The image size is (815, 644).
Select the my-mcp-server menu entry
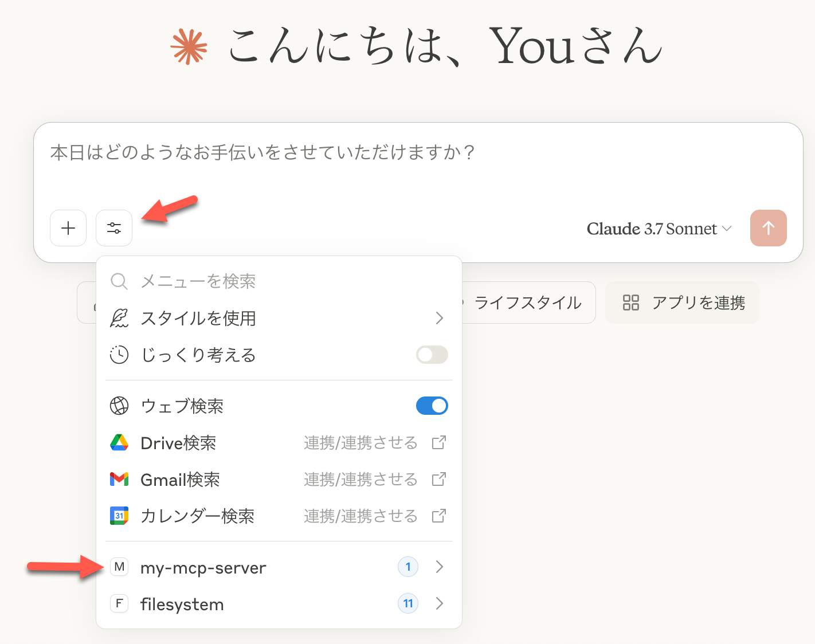(x=279, y=567)
